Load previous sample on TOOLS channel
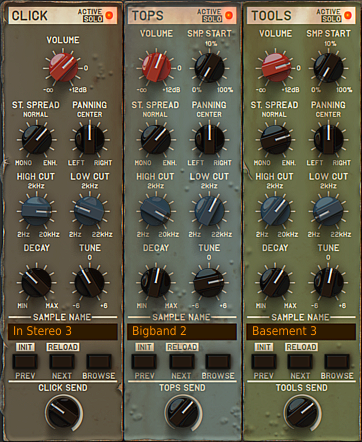The image size is (362, 442). [x=264, y=361]
